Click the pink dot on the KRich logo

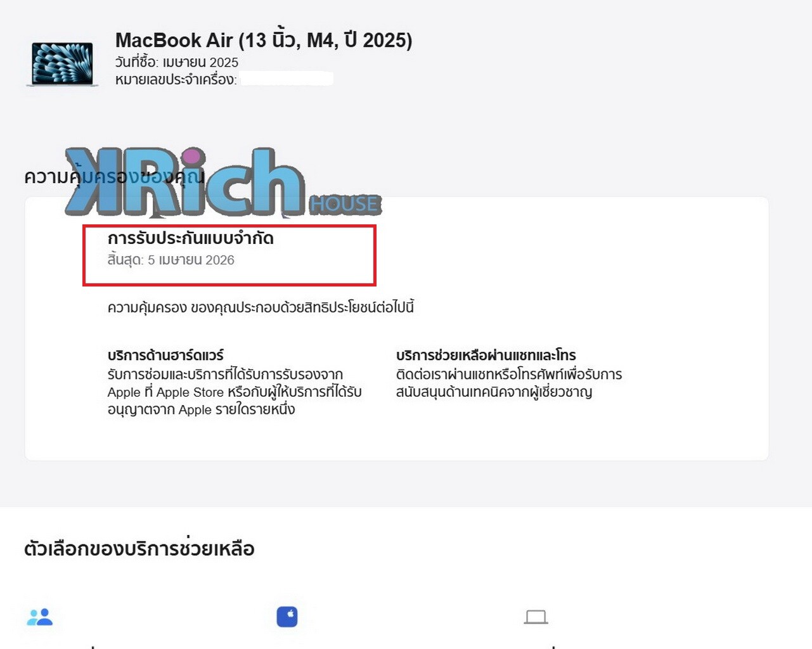pos(193,157)
